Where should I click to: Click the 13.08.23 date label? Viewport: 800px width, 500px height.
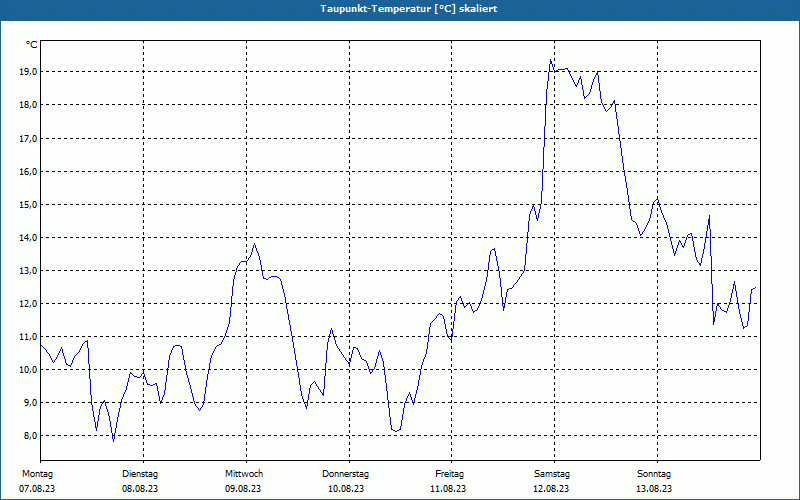[x=654, y=489]
